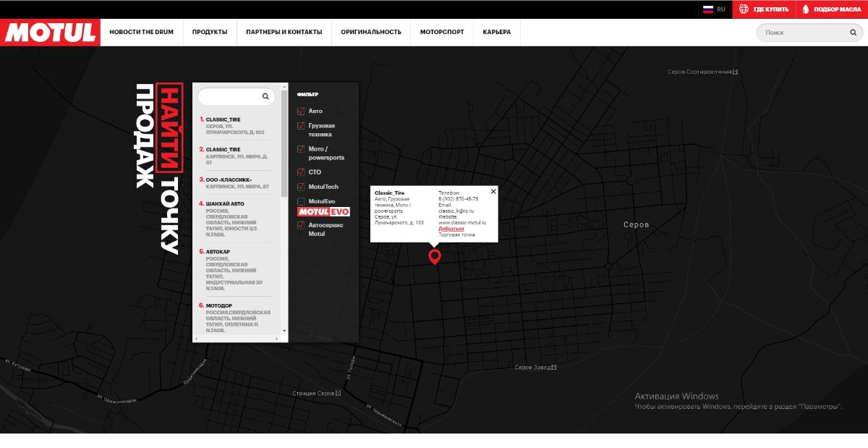Click the 'Торговая точка' text in the popup
This screenshot has width=868, height=448.
[456, 234]
